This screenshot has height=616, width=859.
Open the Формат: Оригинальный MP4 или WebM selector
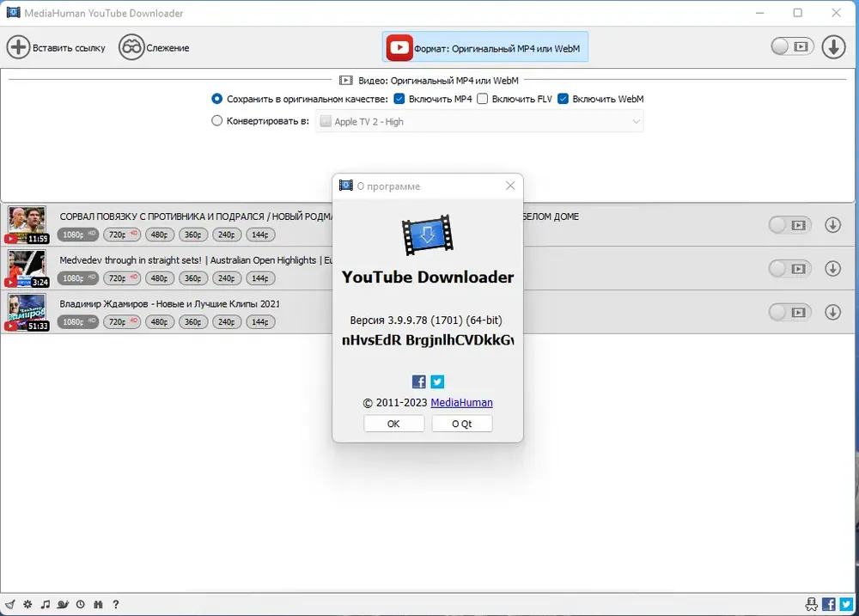coord(484,47)
